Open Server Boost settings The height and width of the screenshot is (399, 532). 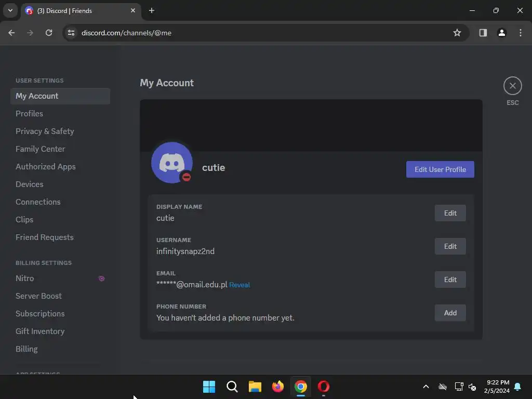[x=60, y=296]
